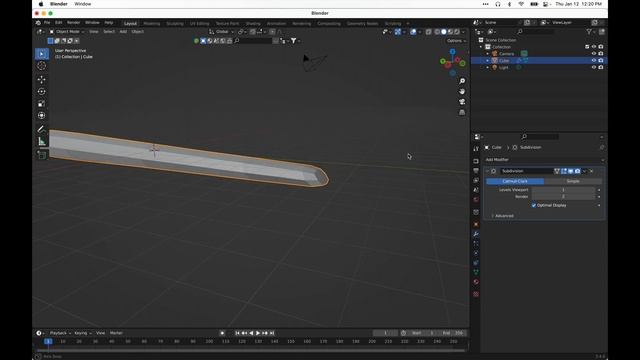This screenshot has width=640, height=360.
Task: Open the Output properties tab icon
Action: (x=476, y=171)
